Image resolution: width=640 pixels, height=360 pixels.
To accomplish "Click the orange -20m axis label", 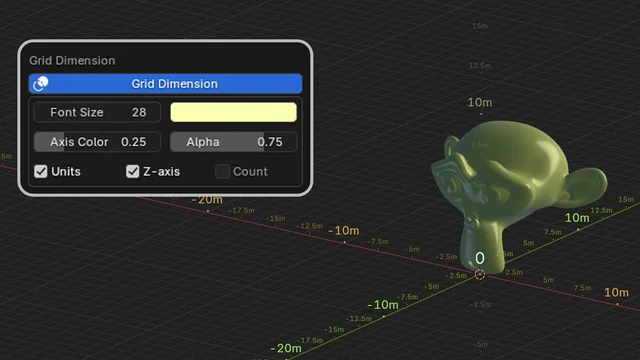I will pyautogui.click(x=207, y=200).
